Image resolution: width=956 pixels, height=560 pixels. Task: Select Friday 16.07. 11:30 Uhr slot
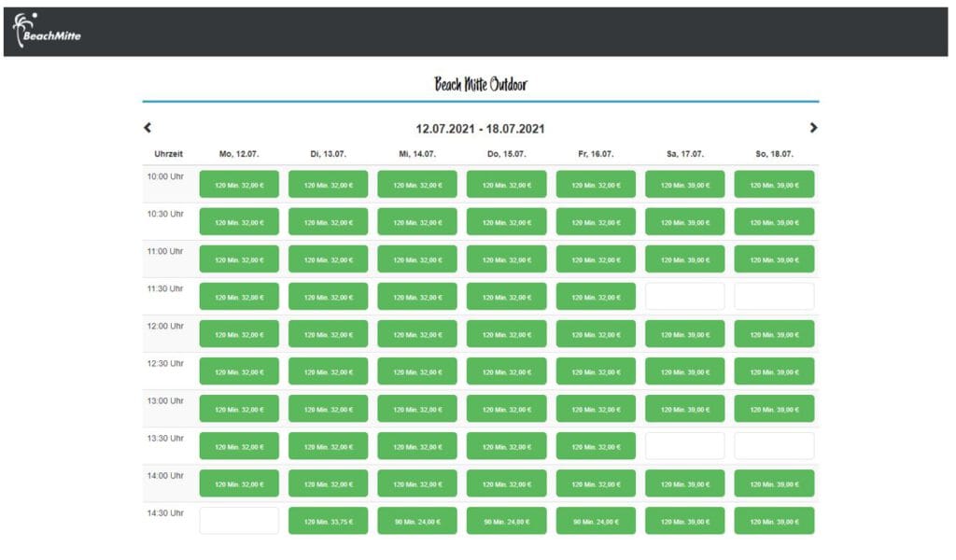click(596, 297)
